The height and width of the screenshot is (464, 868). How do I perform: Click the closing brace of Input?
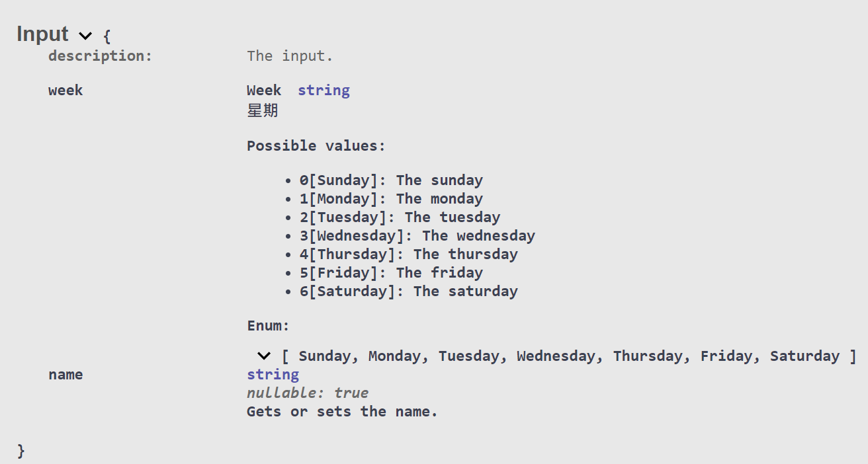pos(20,450)
